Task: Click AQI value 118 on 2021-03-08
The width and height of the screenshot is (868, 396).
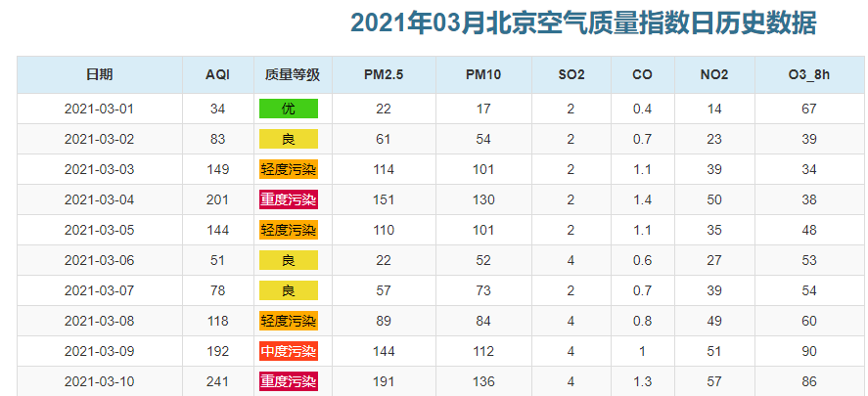Action: tap(217, 322)
